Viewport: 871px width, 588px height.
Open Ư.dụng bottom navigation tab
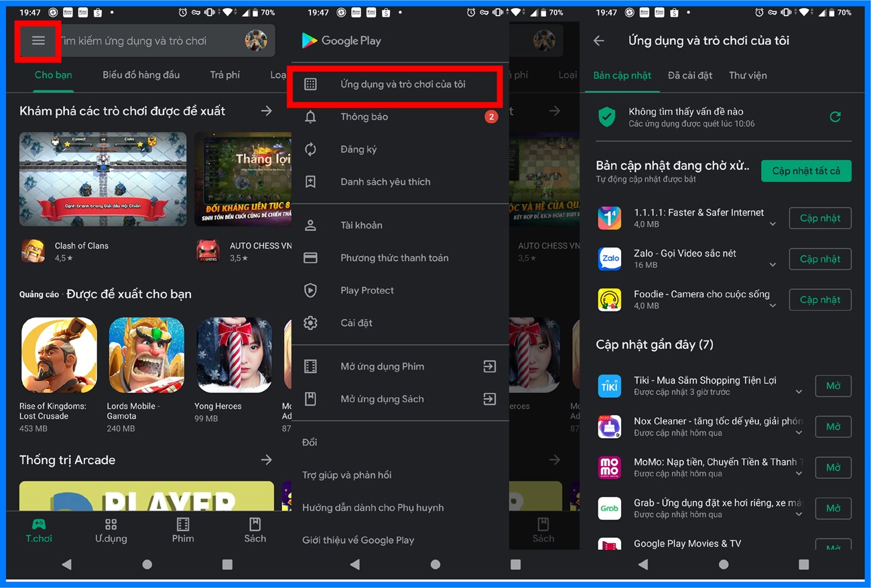tap(111, 530)
